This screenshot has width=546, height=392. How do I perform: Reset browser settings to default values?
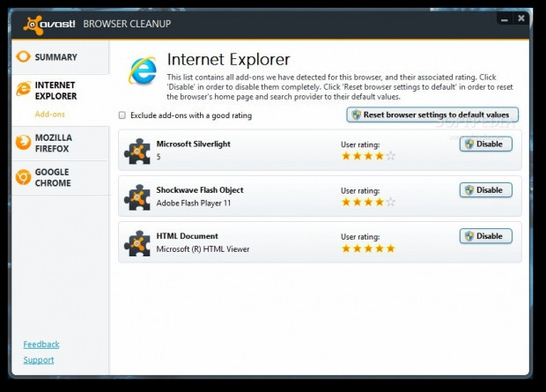[432, 115]
